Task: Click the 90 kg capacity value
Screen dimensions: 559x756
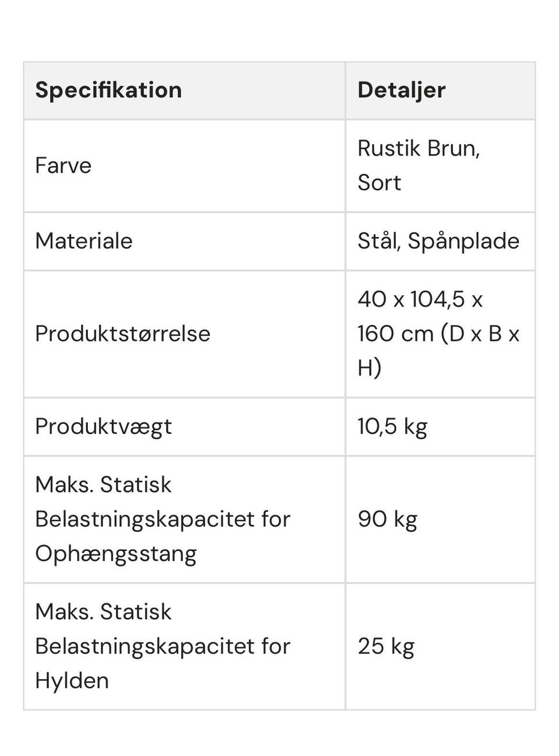Action: tap(387, 519)
